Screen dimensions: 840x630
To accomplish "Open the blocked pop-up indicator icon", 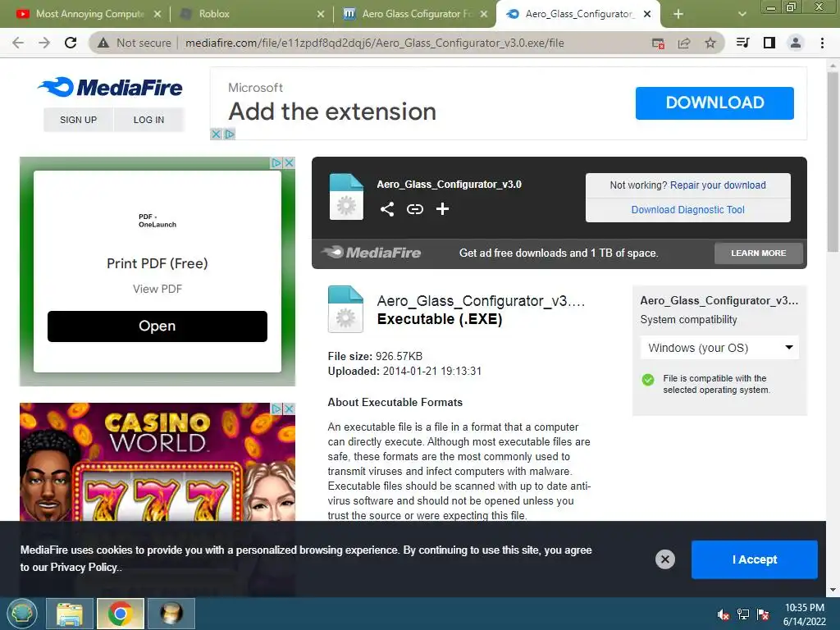I will click(x=658, y=43).
